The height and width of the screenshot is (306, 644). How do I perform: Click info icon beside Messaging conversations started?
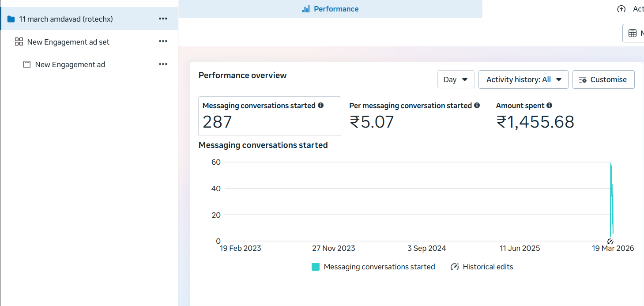[x=321, y=106]
